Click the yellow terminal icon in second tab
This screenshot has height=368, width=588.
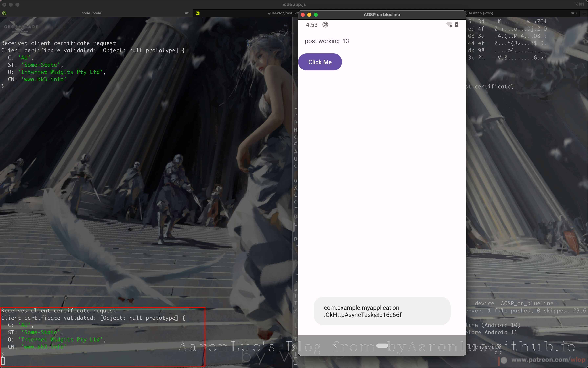click(x=198, y=13)
